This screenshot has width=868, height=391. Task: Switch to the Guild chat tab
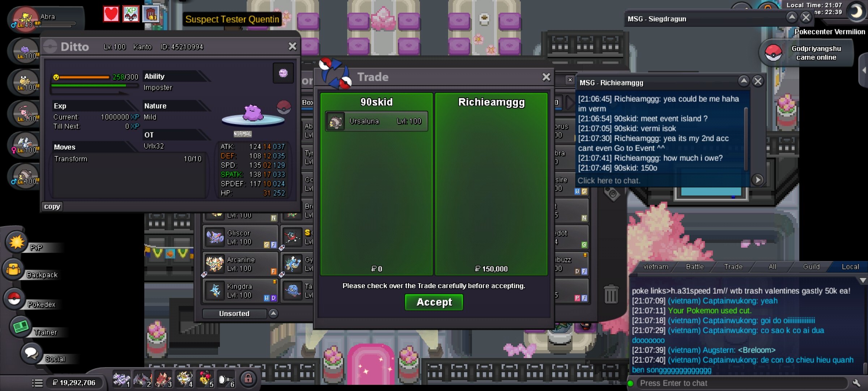pyautogui.click(x=811, y=267)
